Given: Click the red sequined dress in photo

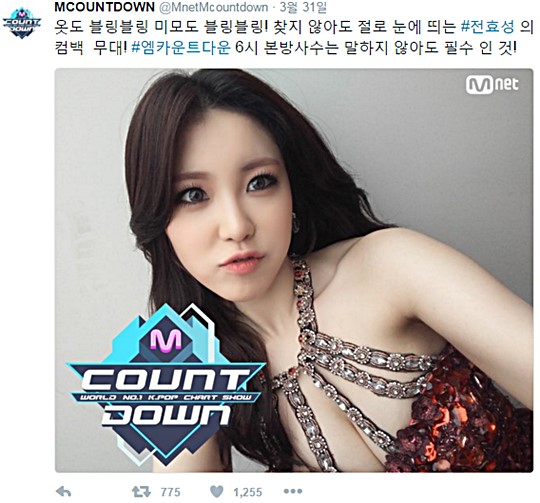Looking at the screenshot, I should point(461,417).
